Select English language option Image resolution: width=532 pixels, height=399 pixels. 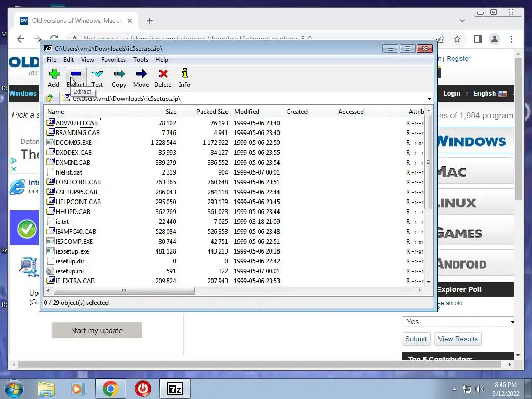(x=489, y=94)
